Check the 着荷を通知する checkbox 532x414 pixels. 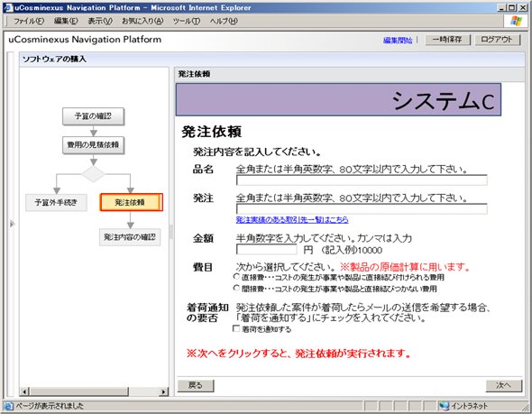[x=236, y=328]
